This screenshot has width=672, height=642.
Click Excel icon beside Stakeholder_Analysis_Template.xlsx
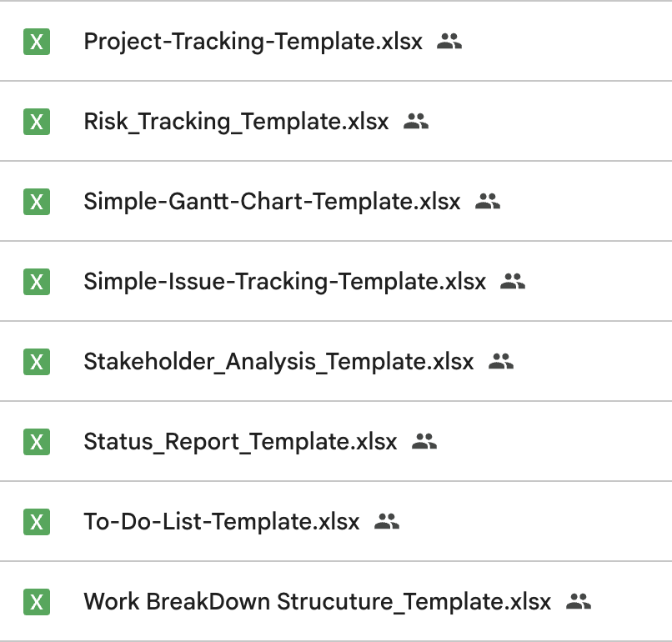(x=37, y=362)
